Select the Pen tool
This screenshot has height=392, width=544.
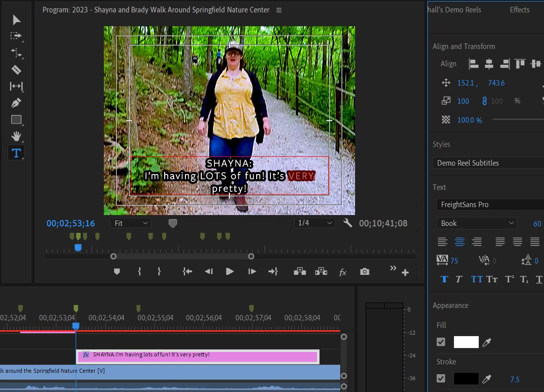click(x=16, y=103)
